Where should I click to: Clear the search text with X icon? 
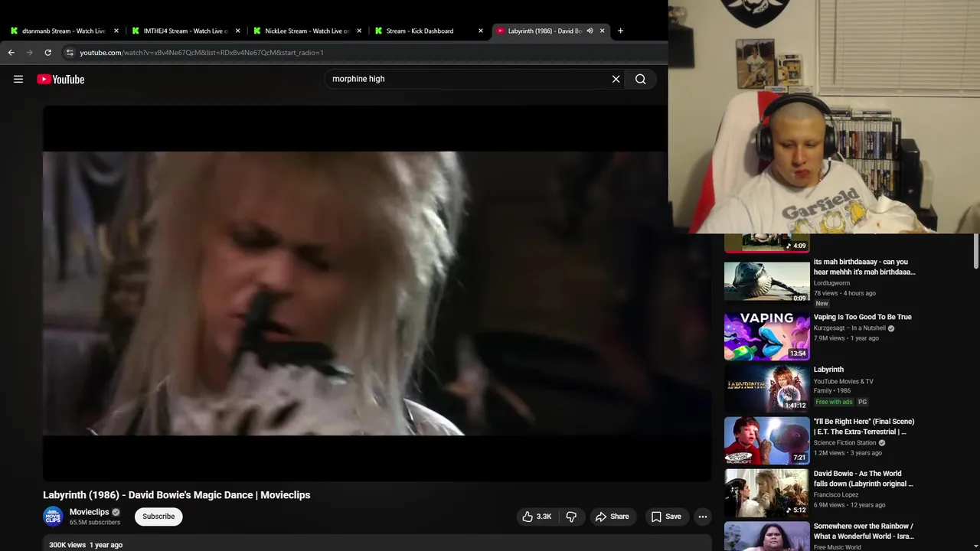coord(616,79)
